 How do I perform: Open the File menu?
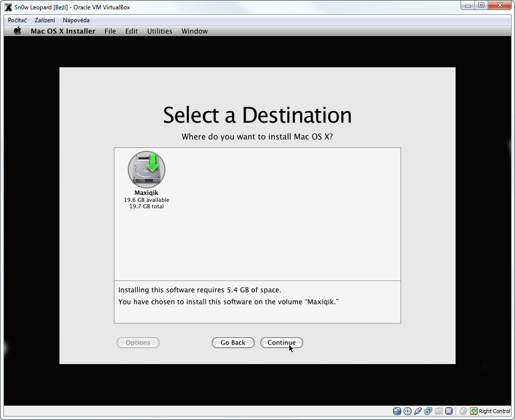(110, 31)
